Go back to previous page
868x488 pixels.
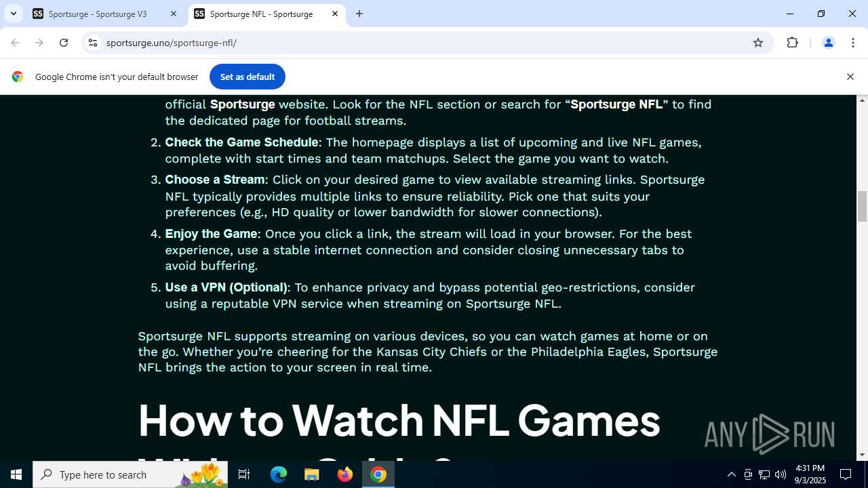(15, 43)
